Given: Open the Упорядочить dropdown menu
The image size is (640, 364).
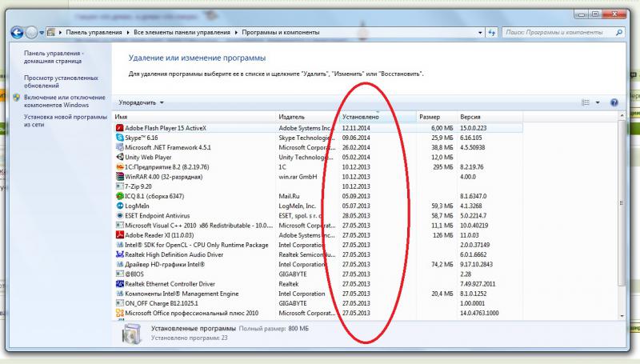Looking at the screenshot, I should [141, 103].
